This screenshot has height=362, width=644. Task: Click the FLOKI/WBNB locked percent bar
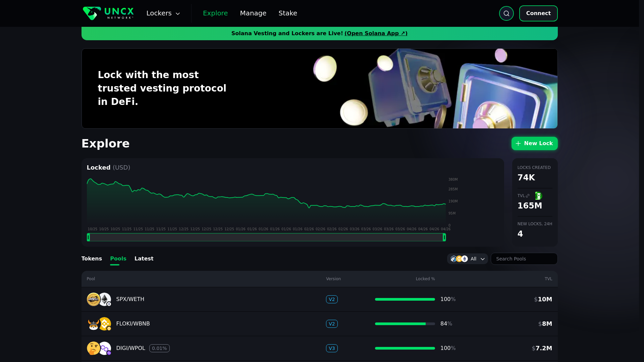(x=405, y=324)
